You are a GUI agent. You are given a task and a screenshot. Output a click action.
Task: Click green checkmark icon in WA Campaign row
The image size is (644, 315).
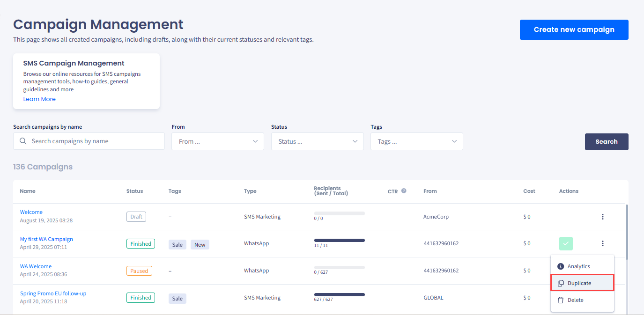566,243
